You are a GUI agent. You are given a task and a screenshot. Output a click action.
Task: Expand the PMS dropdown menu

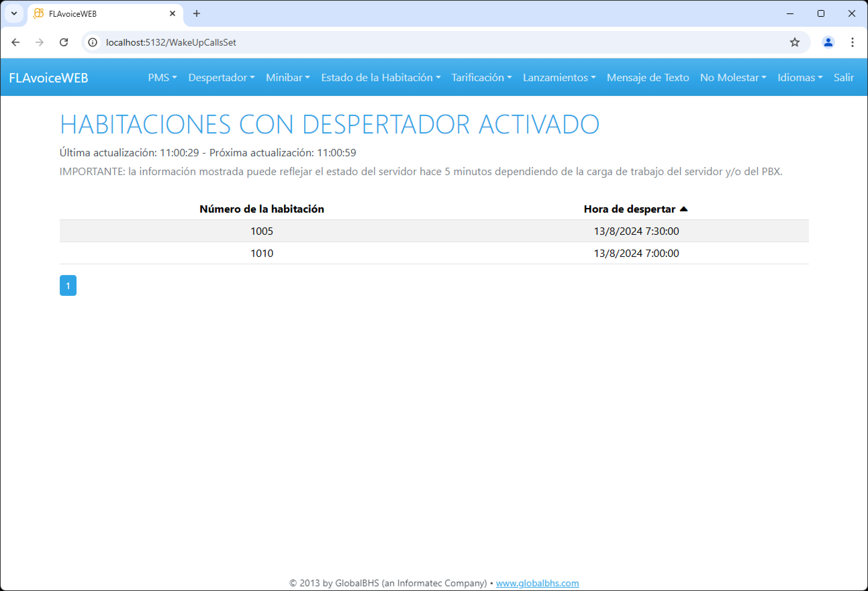point(162,78)
